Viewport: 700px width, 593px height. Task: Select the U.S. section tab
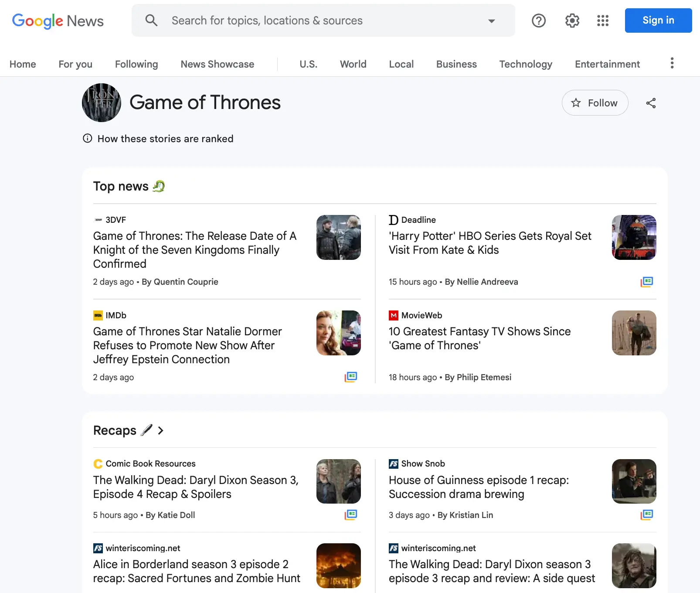pos(309,64)
